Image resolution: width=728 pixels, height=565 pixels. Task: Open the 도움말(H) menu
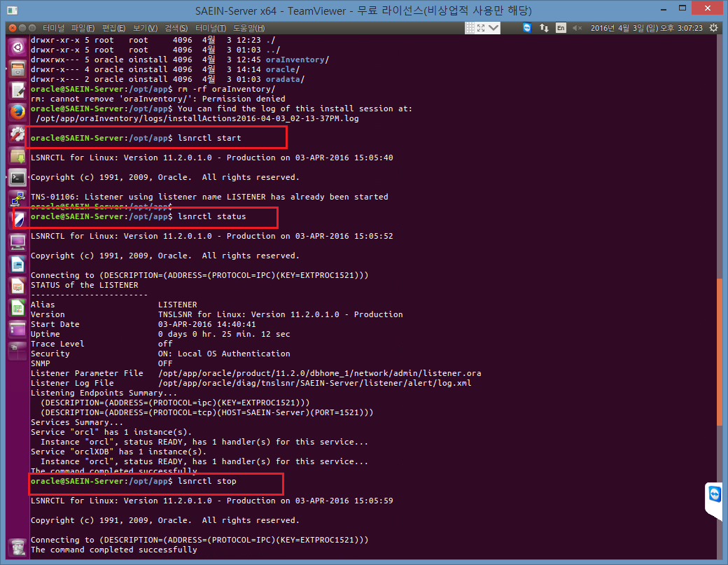(x=249, y=28)
